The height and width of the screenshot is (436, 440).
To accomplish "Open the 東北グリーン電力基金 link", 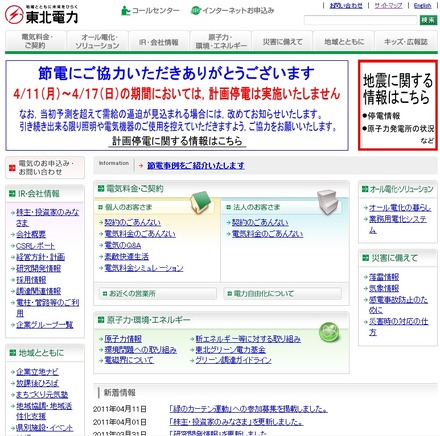I will coord(230,350).
